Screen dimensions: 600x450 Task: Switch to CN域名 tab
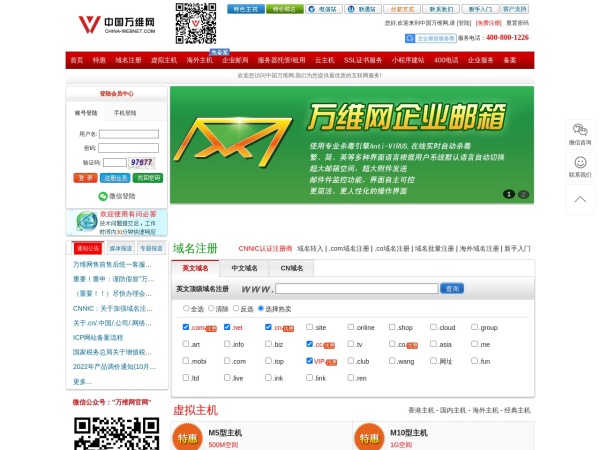(x=292, y=268)
